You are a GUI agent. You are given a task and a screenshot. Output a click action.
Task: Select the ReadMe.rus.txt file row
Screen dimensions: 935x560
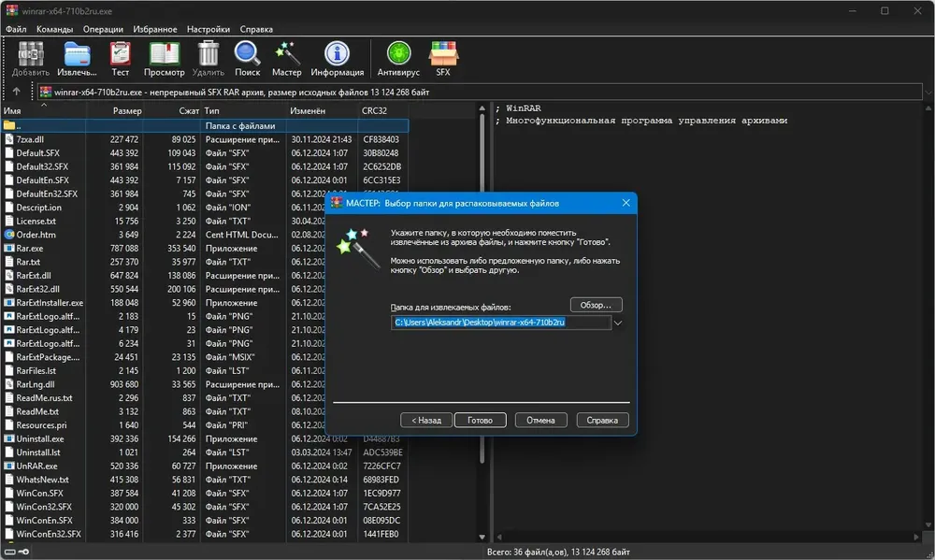[205, 397]
